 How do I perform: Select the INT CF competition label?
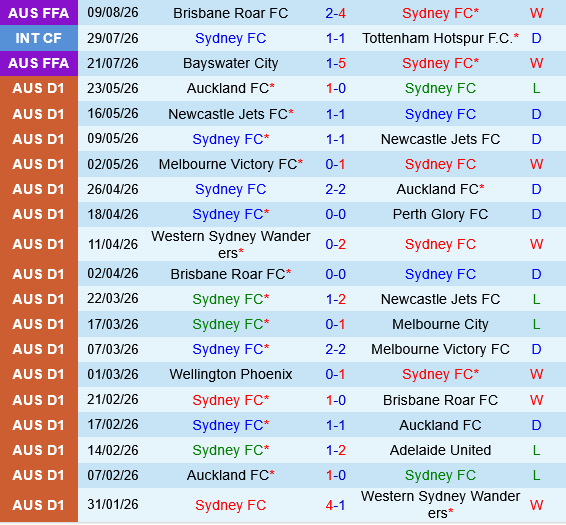coord(39,38)
